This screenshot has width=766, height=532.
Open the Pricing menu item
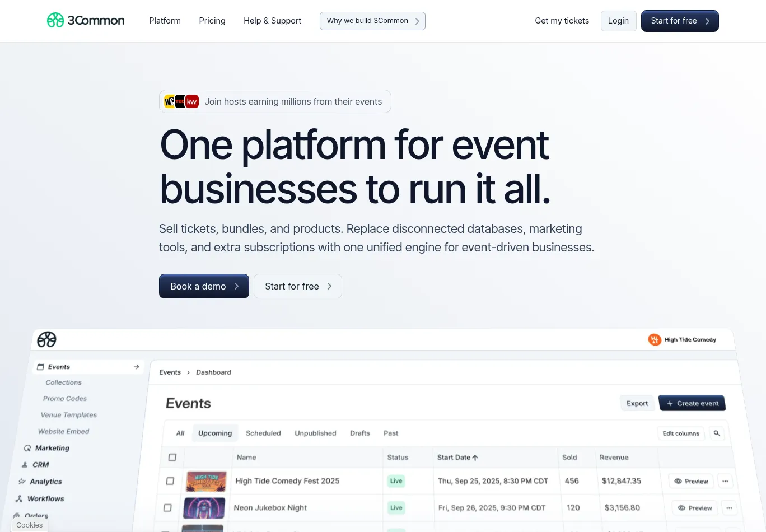(x=212, y=21)
